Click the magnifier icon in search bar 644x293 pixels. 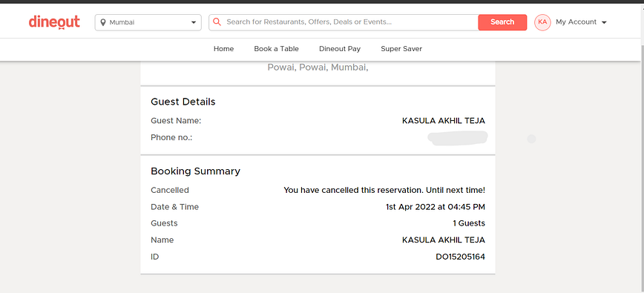point(217,22)
